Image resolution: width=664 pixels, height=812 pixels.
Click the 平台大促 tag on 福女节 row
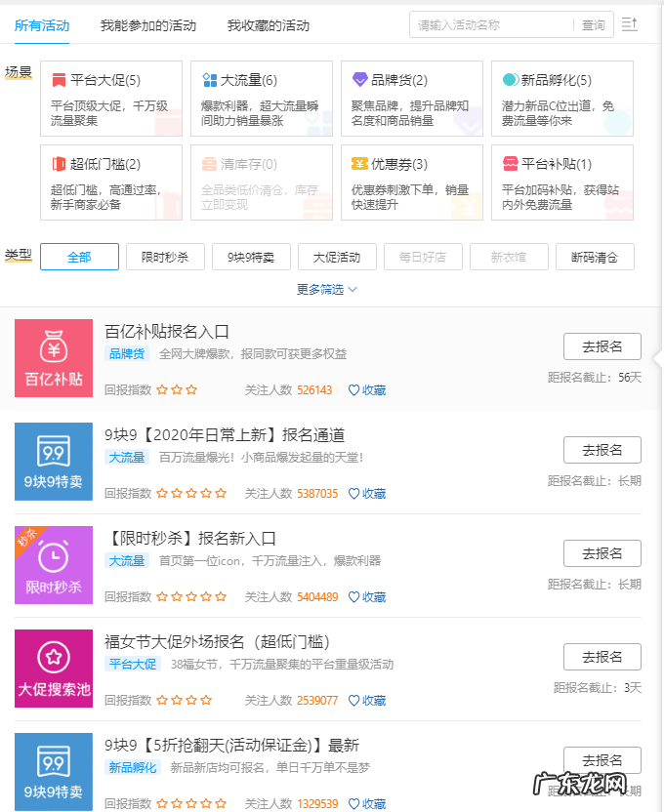point(133,664)
